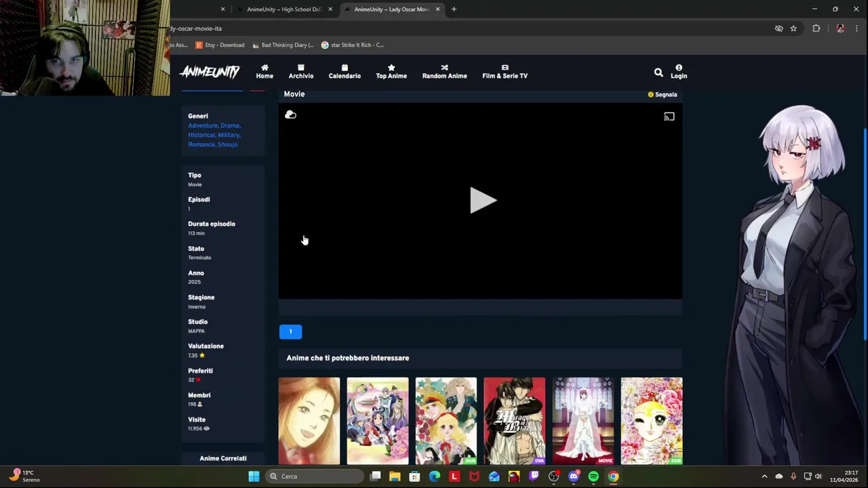Open the red L app on taskbar

tap(454, 476)
